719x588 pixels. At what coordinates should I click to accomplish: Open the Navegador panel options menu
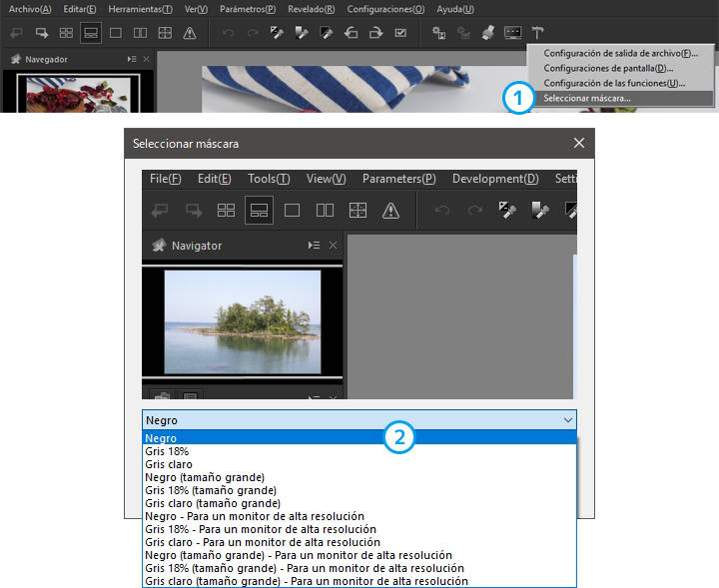coord(132,60)
